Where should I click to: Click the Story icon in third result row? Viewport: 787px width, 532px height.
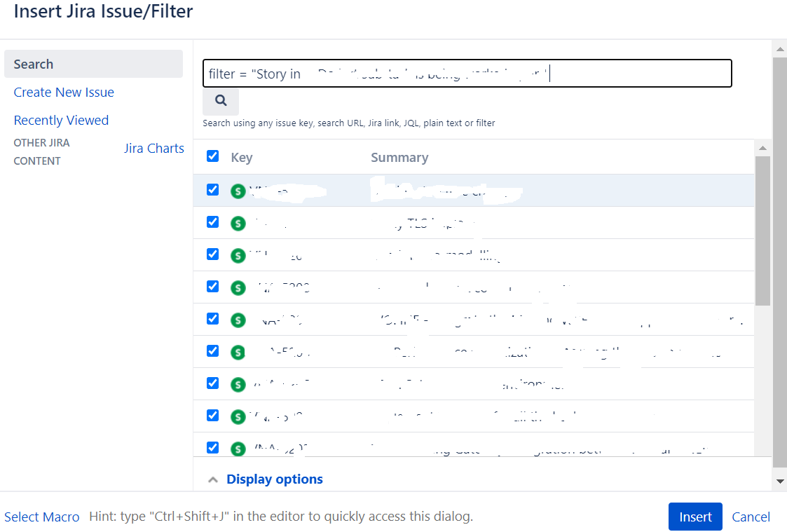pos(238,255)
